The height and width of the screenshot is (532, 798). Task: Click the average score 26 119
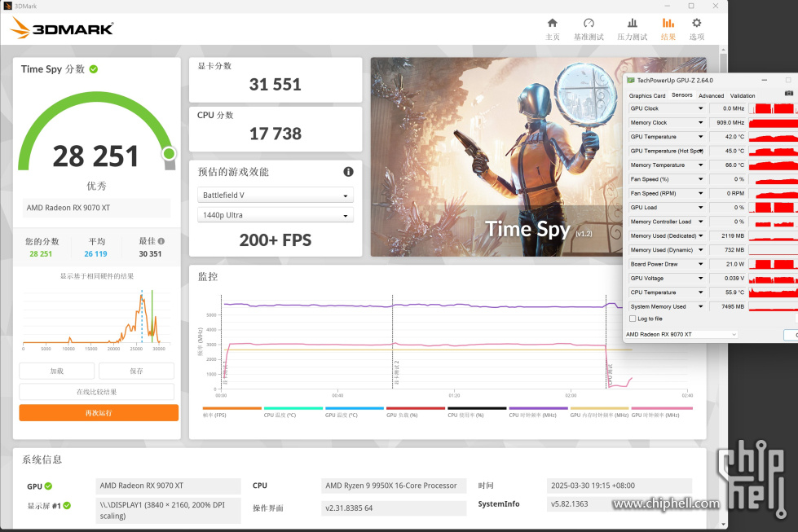coord(95,254)
